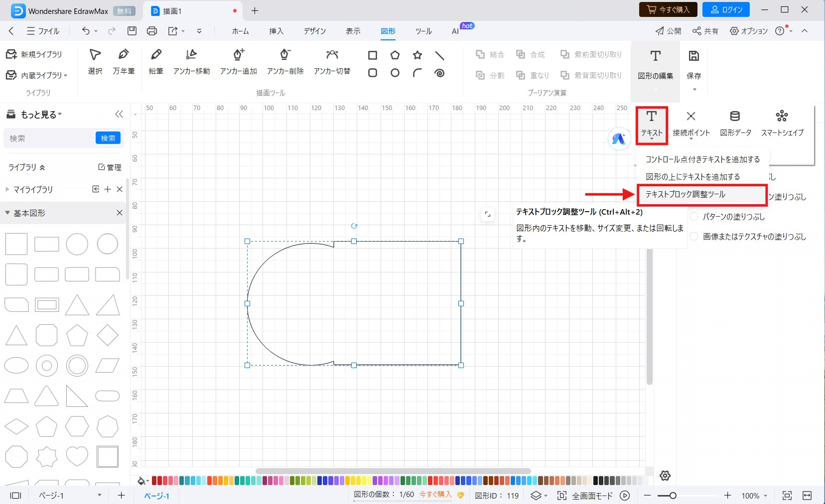Open the デザイン ribbon tab

(315, 31)
